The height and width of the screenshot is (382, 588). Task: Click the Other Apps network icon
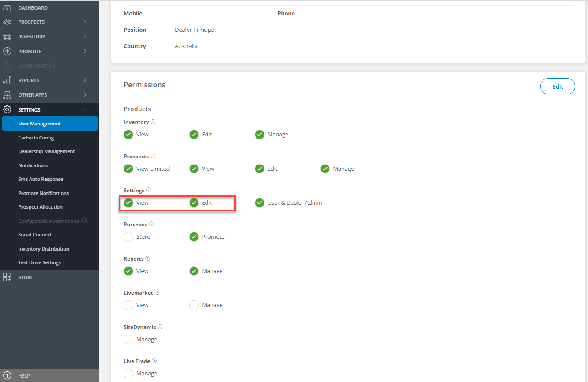point(7,95)
